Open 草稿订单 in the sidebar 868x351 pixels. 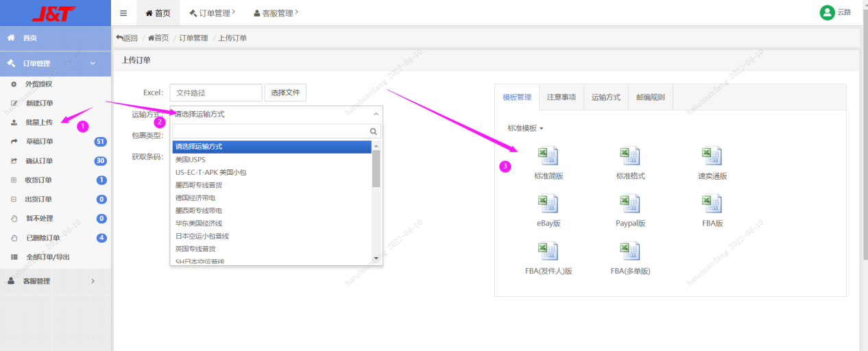39,142
